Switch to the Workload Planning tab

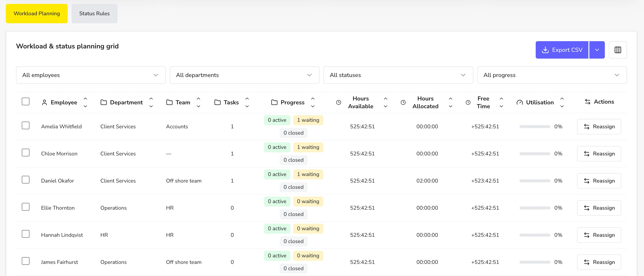37,13
